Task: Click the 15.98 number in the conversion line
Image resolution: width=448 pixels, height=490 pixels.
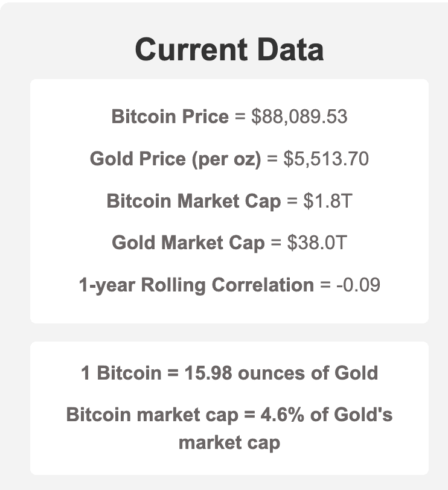Action: [208, 373]
